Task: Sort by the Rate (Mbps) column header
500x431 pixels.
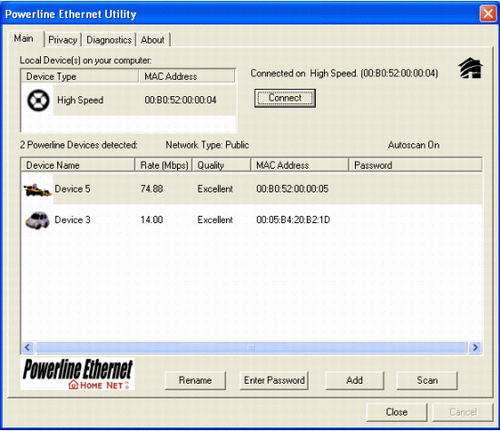Action: coord(163,165)
